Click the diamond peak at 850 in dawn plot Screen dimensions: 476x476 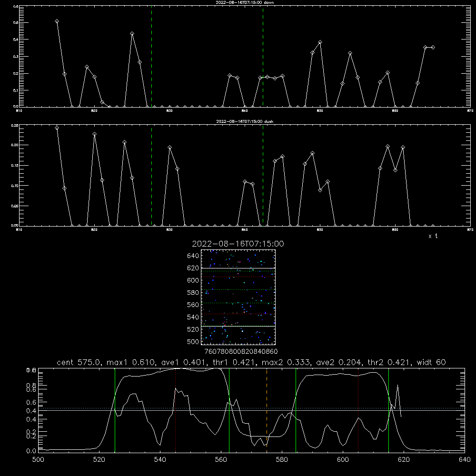coord(320,42)
